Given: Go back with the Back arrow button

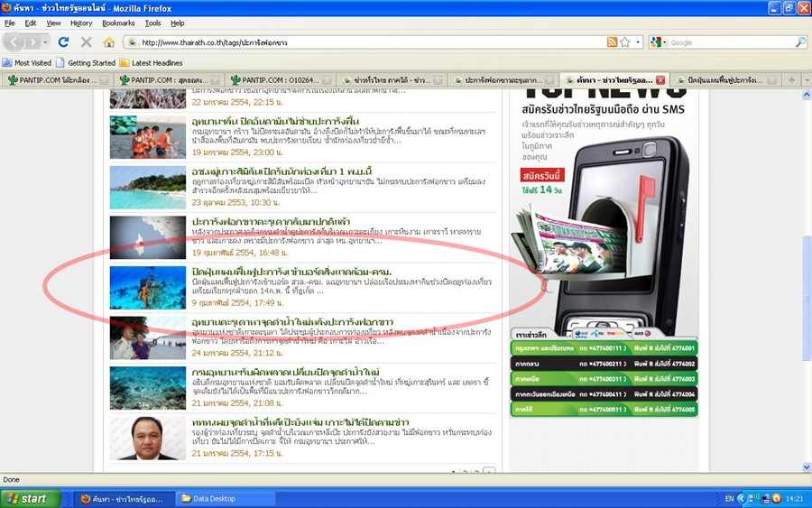Looking at the screenshot, I should (x=14, y=42).
